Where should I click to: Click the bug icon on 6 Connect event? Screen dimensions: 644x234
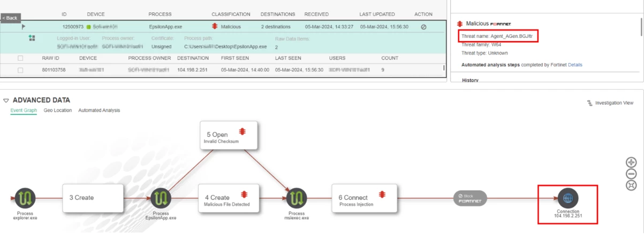[x=382, y=194]
